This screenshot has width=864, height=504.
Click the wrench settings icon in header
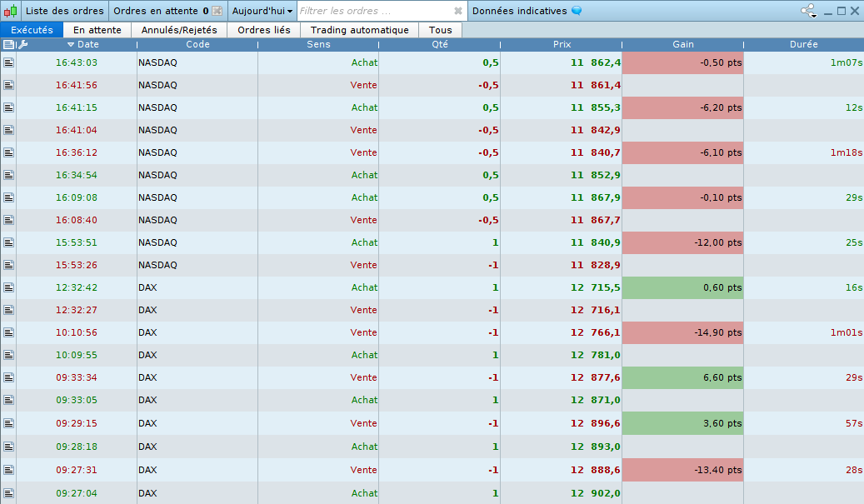click(22, 44)
